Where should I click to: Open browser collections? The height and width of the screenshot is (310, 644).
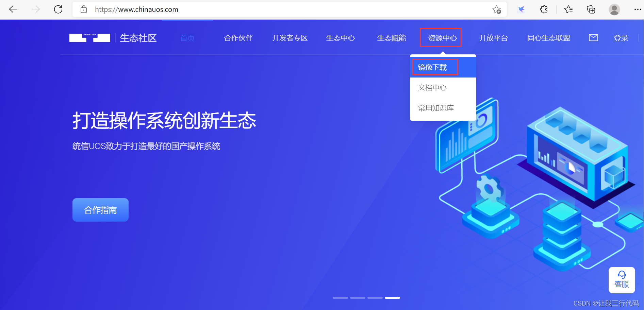tap(591, 10)
